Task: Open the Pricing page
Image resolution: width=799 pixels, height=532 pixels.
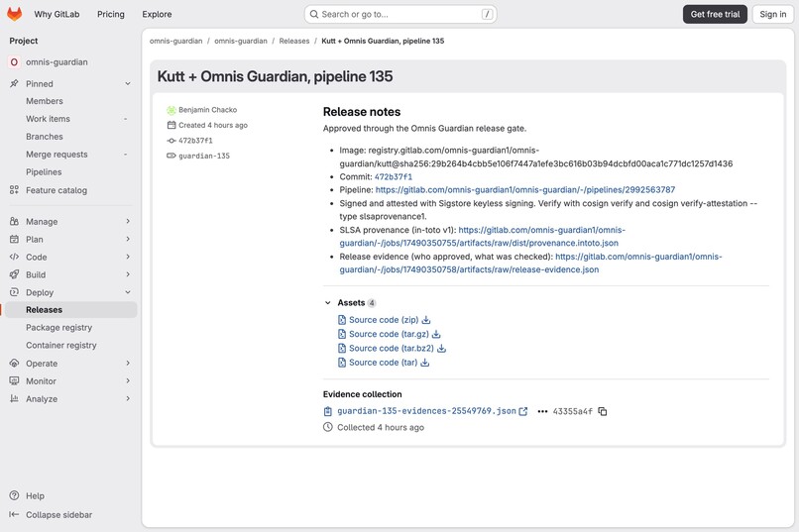Action: [111, 14]
